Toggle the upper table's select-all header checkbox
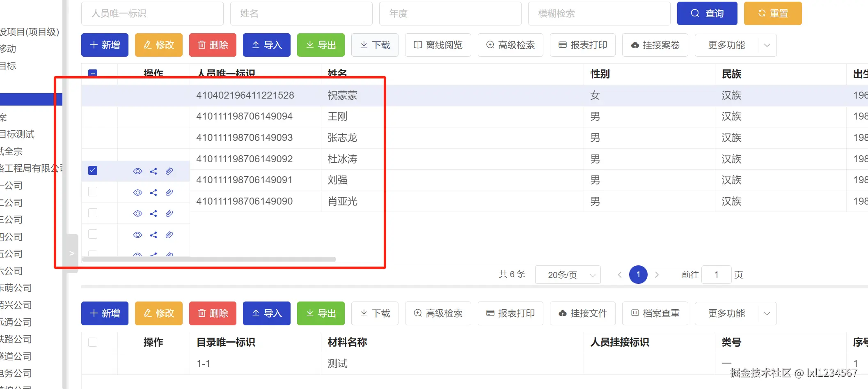868x389 pixels. point(93,74)
